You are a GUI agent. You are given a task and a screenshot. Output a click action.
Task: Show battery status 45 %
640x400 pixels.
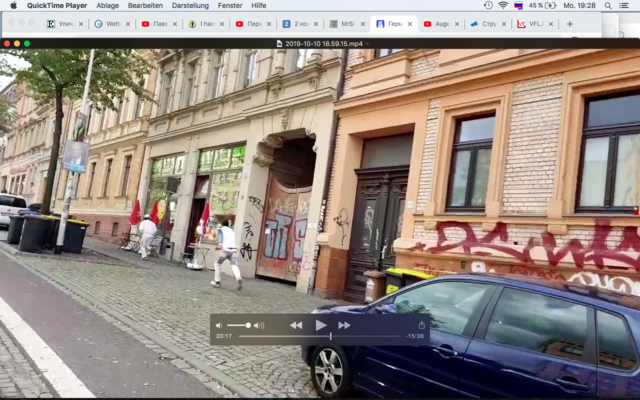tap(542, 5)
